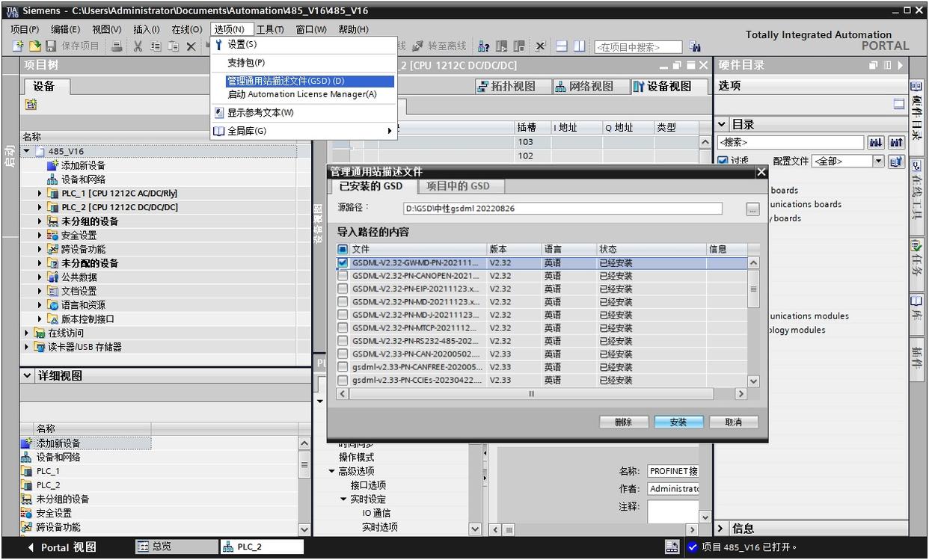Click the 安装 install button
This screenshot has width=929, height=560.
click(x=678, y=422)
